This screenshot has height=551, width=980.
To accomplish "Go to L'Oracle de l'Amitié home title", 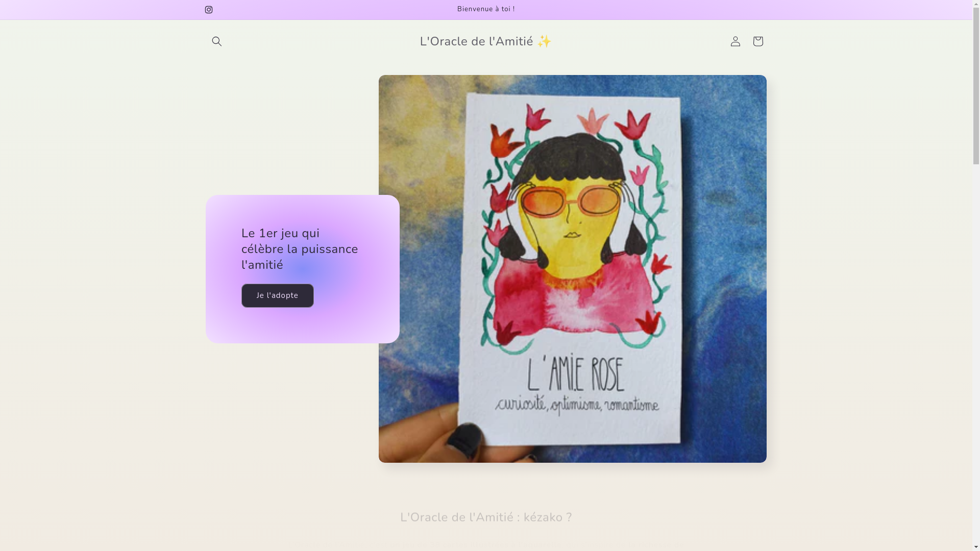I will 486,41.
